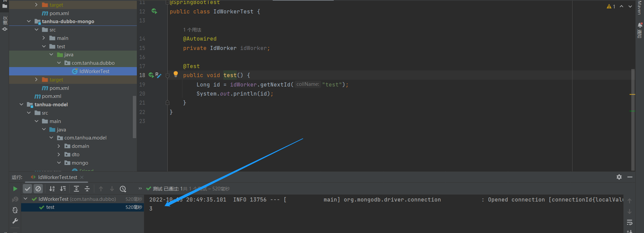Collapse the tanhua-dubbo-mongo module

(29, 21)
